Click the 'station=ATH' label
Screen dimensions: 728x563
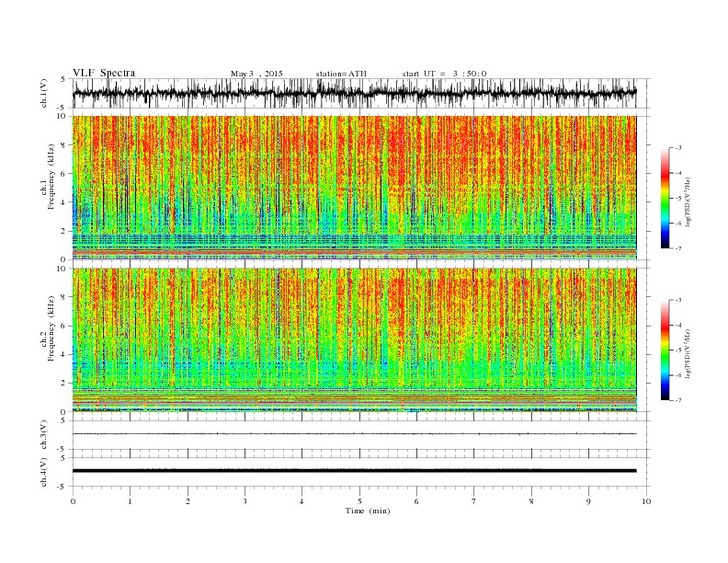point(341,74)
